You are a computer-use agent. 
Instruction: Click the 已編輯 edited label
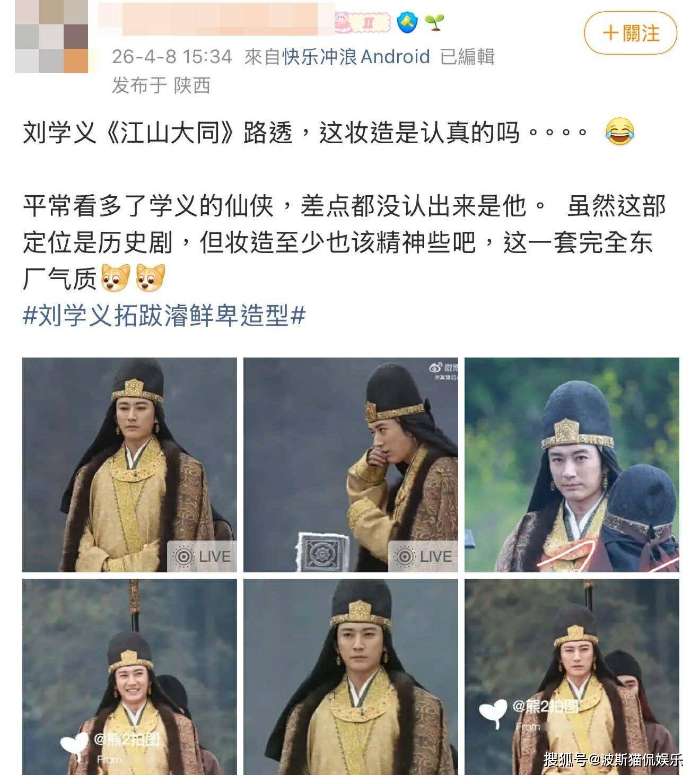(x=467, y=56)
